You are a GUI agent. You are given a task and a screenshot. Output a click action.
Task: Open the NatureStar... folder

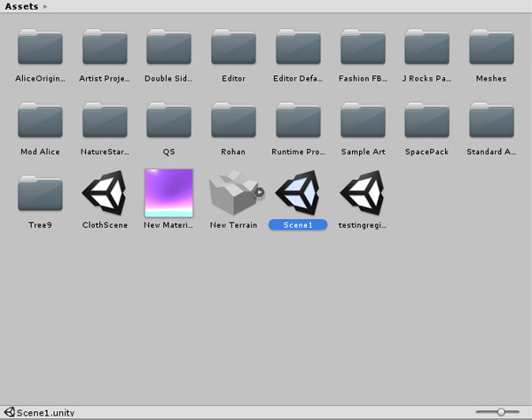[x=105, y=120]
